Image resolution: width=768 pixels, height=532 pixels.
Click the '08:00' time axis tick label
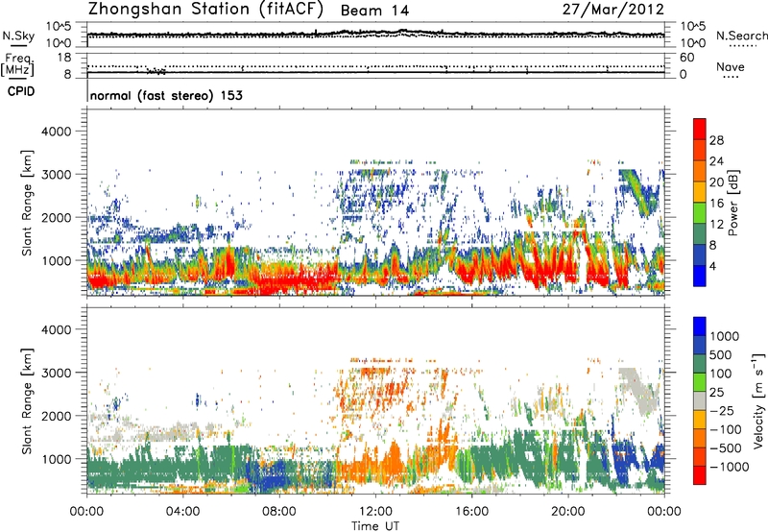tap(279, 512)
